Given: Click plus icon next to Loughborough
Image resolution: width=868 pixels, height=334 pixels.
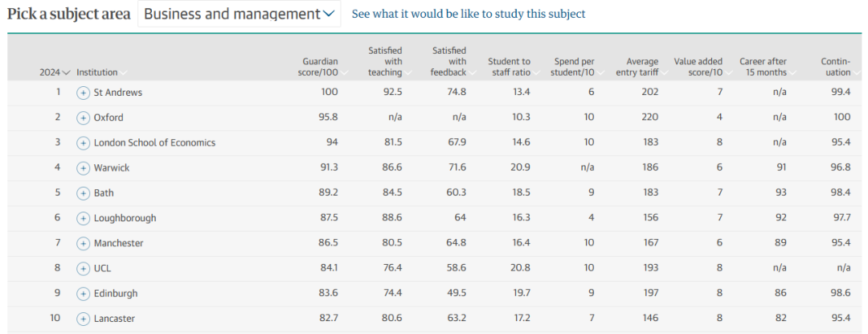Looking at the screenshot, I should [83, 218].
